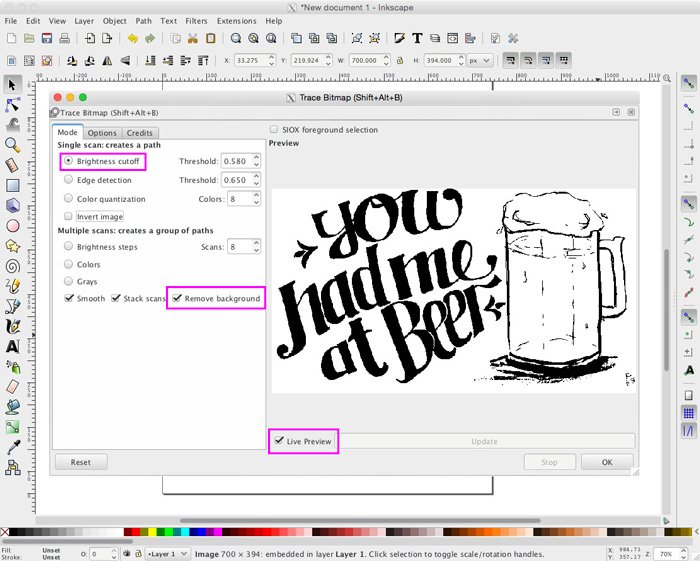Select the Node editing tool
This screenshot has height=561, width=700.
pos(12,105)
